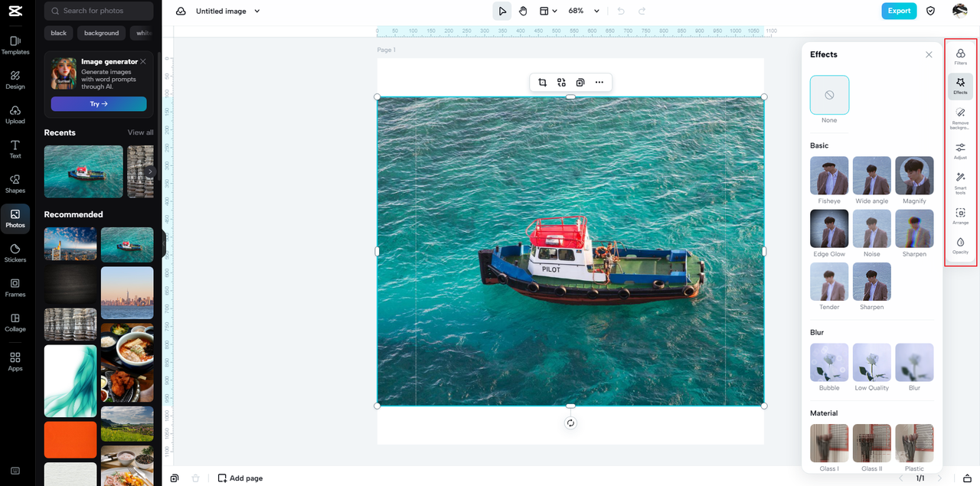
Task: Click the Search for photos field
Action: pyautogui.click(x=99, y=11)
